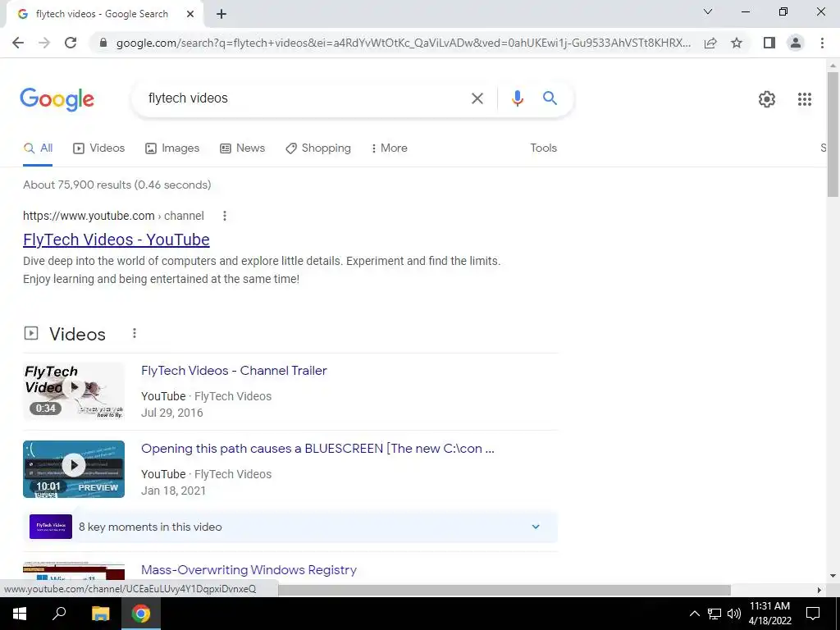The width and height of the screenshot is (840, 630).
Task: Open Windows taskbar search
Action: [59, 614]
